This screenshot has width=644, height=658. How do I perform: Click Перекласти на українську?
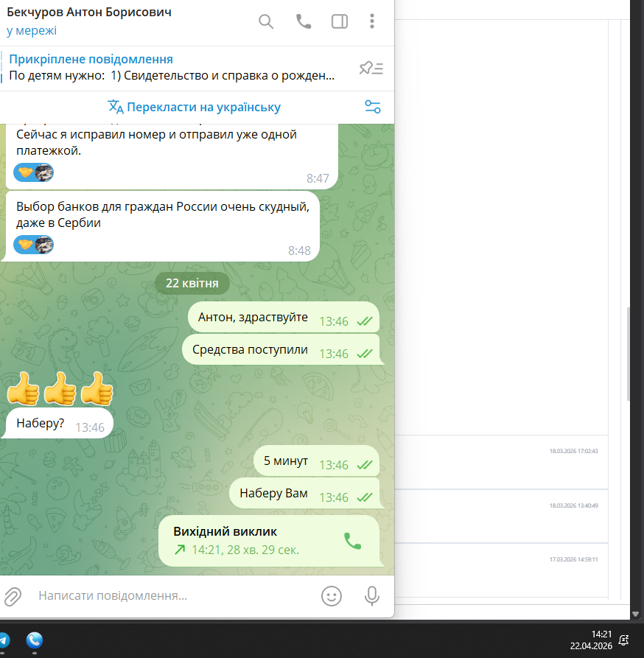pos(195,107)
